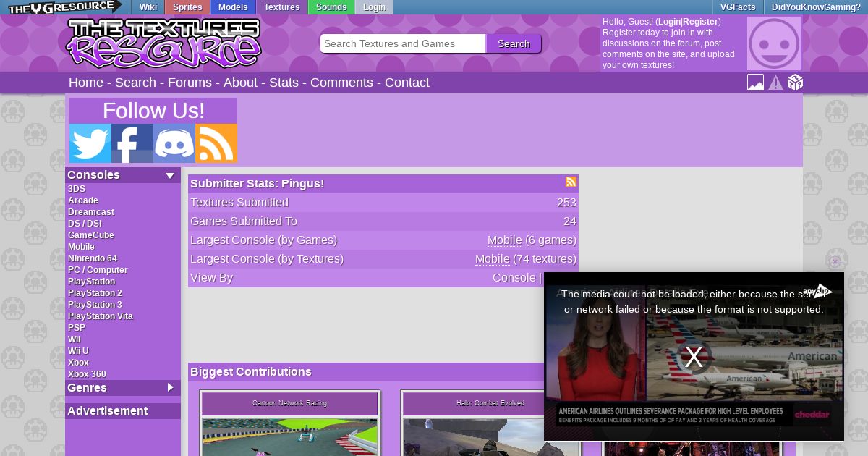Go to Home in the purple menu
The width and height of the screenshot is (868, 456).
pos(86,83)
